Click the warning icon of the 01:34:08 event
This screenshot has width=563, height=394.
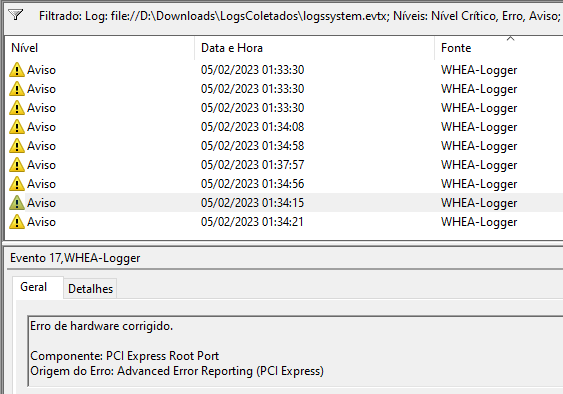tap(17, 127)
